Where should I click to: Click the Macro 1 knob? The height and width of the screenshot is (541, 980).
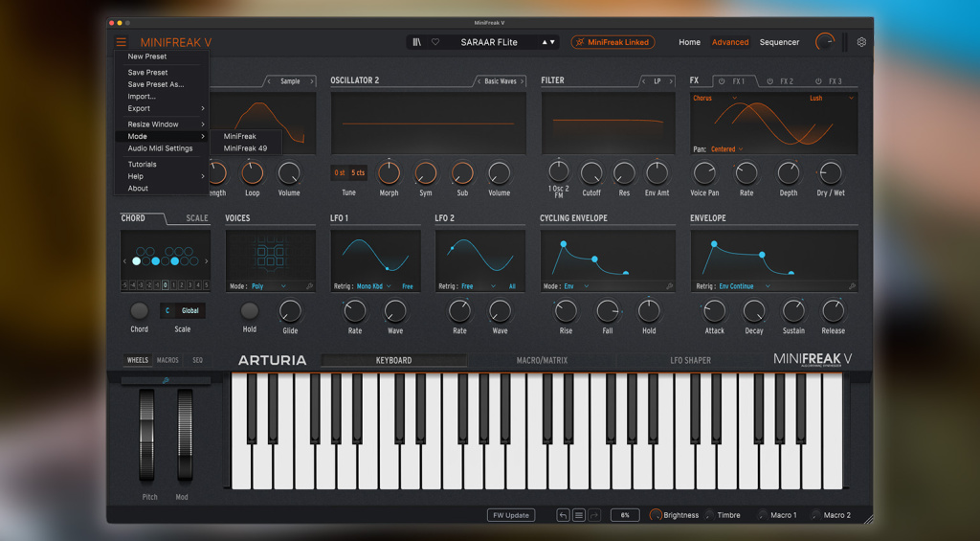pos(763,515)
